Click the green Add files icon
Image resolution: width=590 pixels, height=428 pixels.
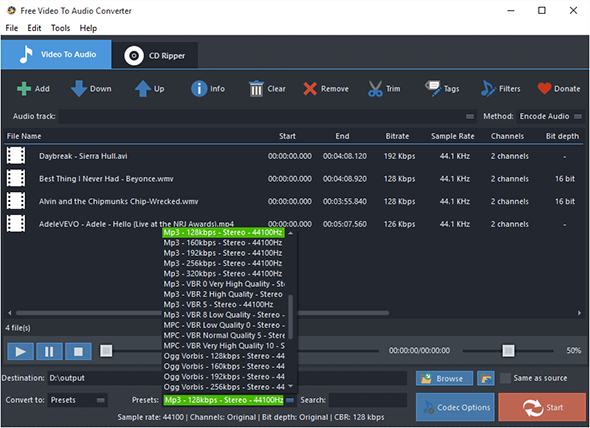(x=24, y=89)
